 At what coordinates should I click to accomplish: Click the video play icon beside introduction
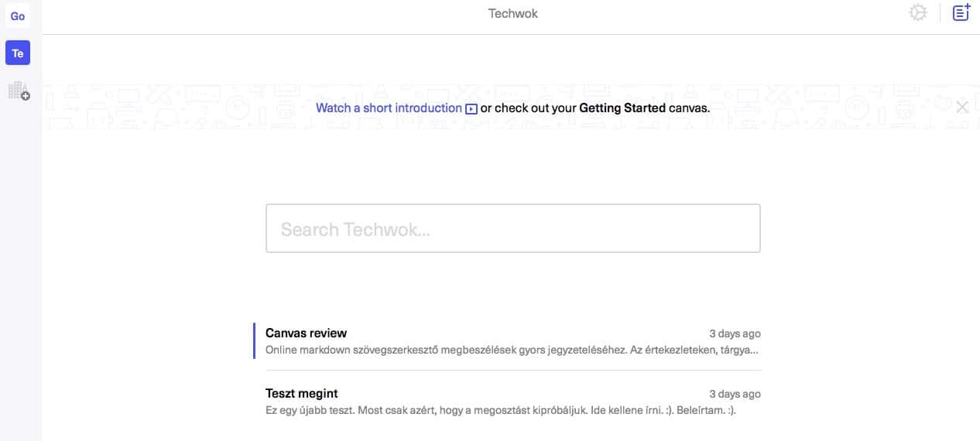tap(471, 109)
